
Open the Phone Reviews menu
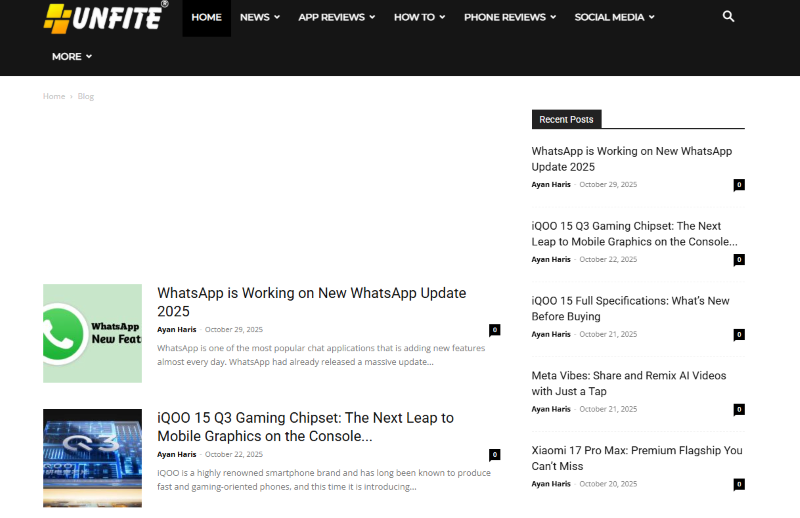click(510, 17)
